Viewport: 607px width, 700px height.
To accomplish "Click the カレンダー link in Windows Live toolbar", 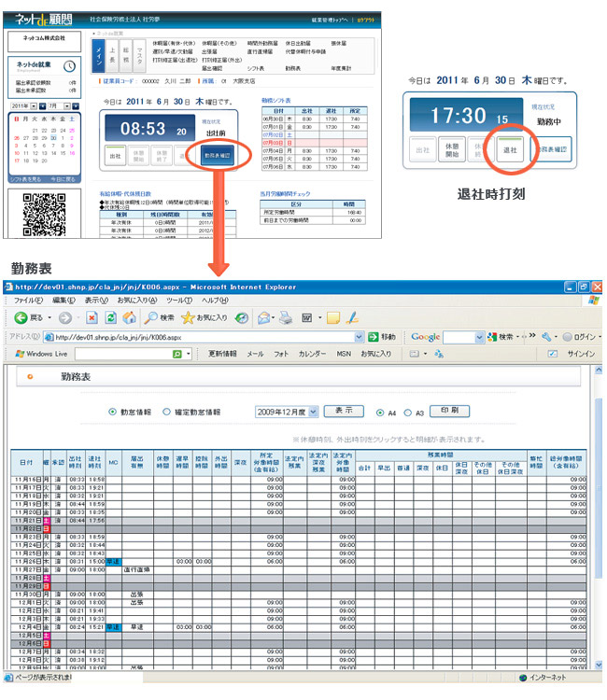I will click(x=312, y=354).
